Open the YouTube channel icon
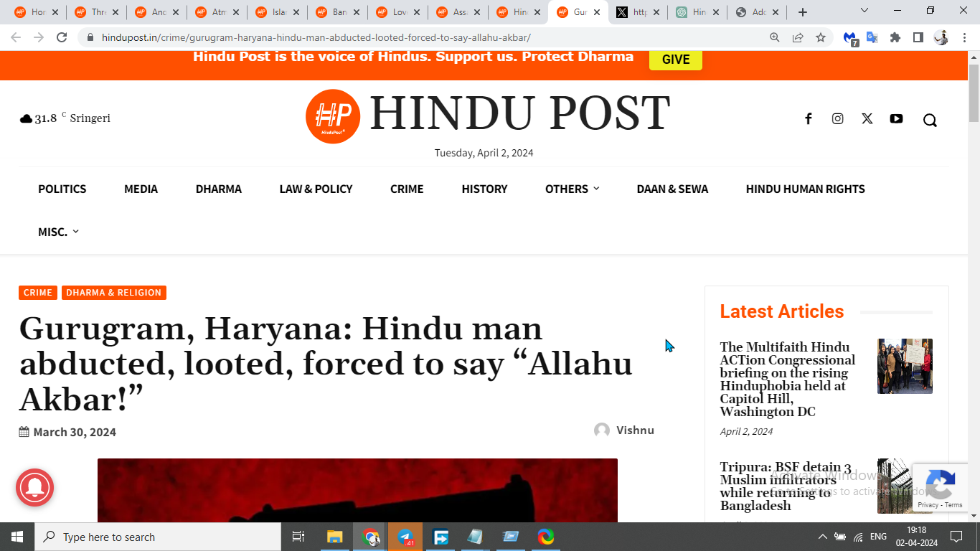 tap(896, 119)
